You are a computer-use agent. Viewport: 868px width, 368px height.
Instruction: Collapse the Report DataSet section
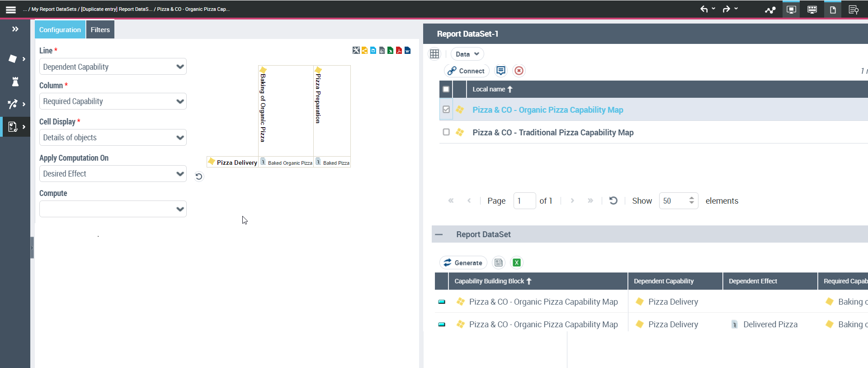coord(439,234)
